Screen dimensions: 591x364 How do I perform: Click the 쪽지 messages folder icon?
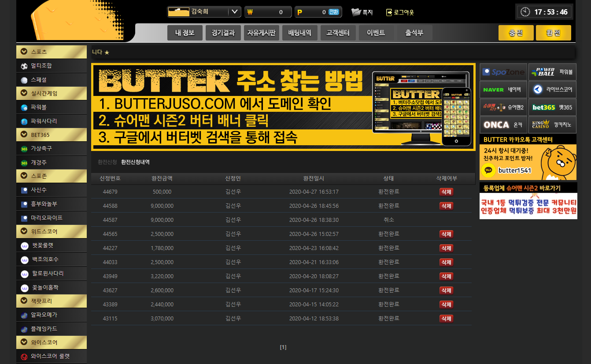tap(356, 12)
